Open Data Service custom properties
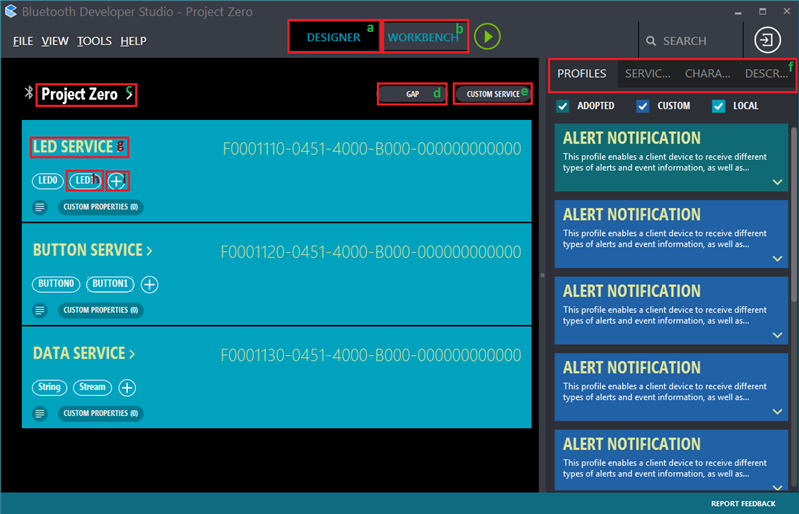 101,413
